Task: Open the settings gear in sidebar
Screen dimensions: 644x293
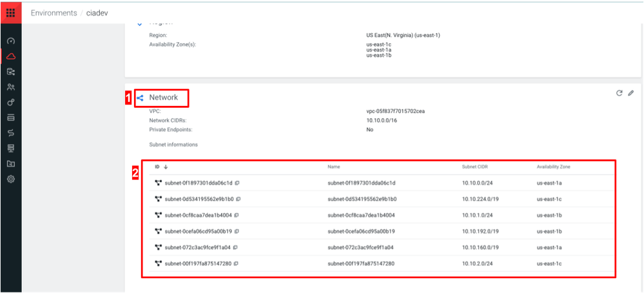Action: coord(11,179)
